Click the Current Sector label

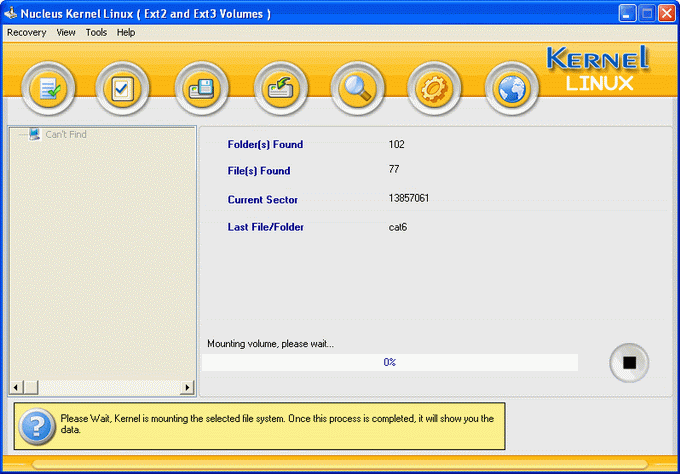click(263, 199)
